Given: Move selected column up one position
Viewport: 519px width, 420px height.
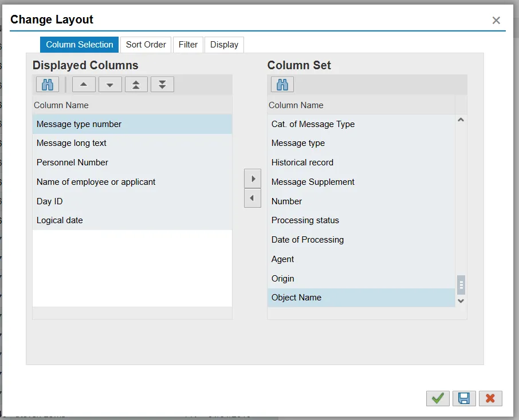Looking at the screenshot, I should (84, 85).
